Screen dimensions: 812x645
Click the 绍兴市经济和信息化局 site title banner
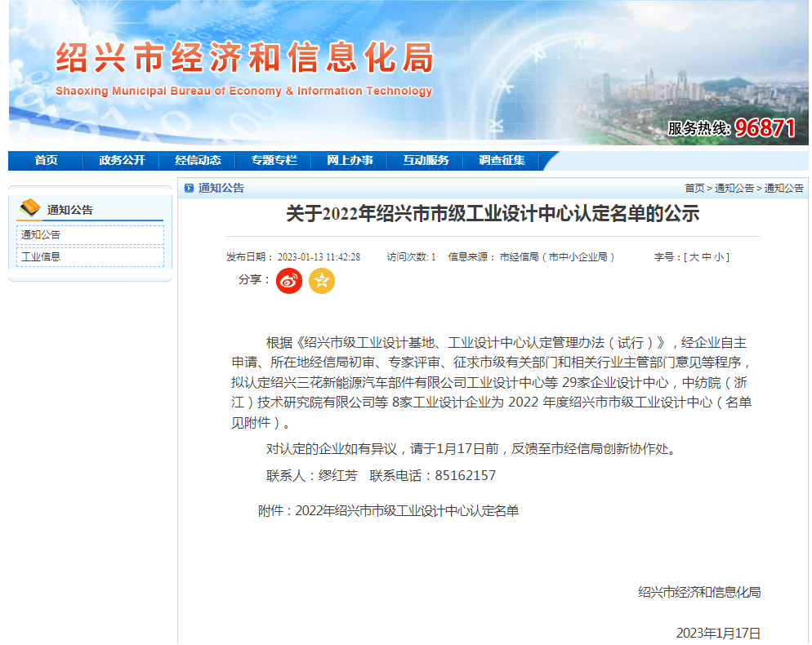click(244, 59)
